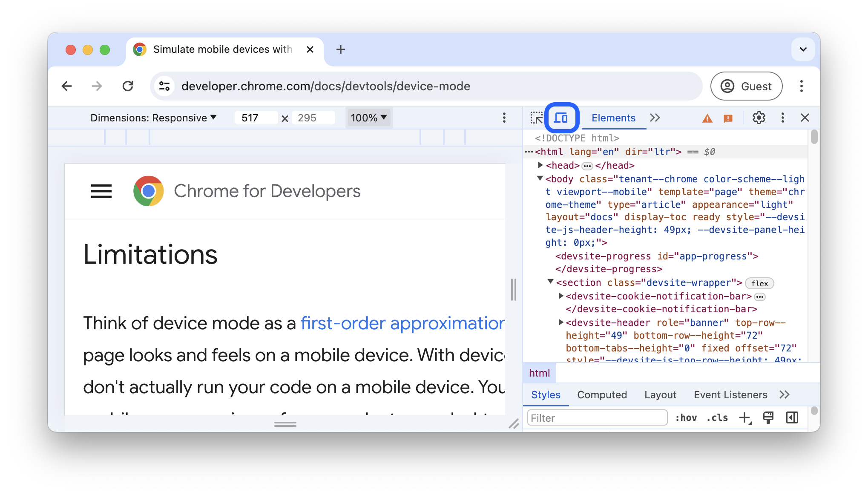Click the Styles filter input field
Screen dimensions: 868x495
(597, 417)
